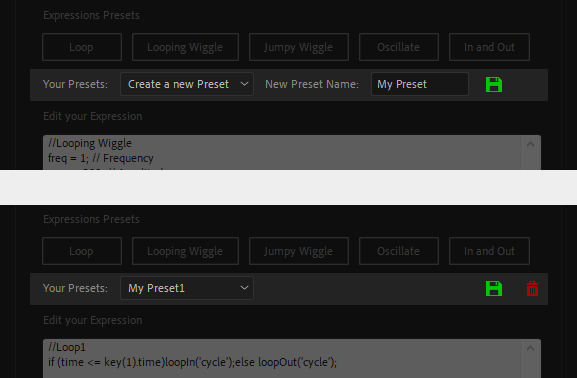Click inside the //Looping Wiggle expression text
577x378 pixels.
point(90,143)
